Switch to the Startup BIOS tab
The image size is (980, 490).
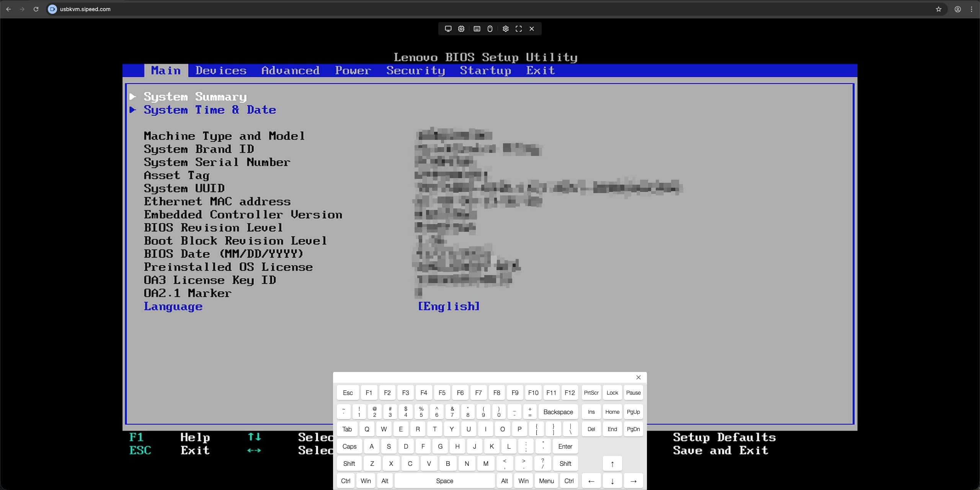tap(485, 70)
